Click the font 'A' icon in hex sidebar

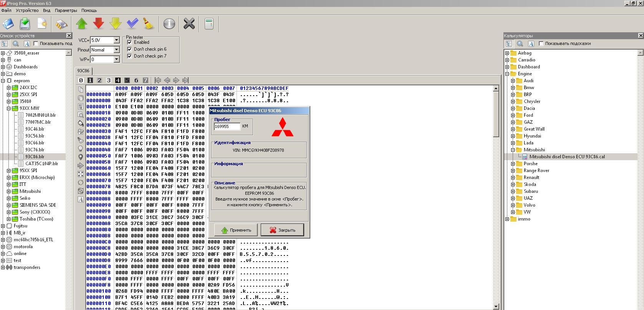[80, 199]
